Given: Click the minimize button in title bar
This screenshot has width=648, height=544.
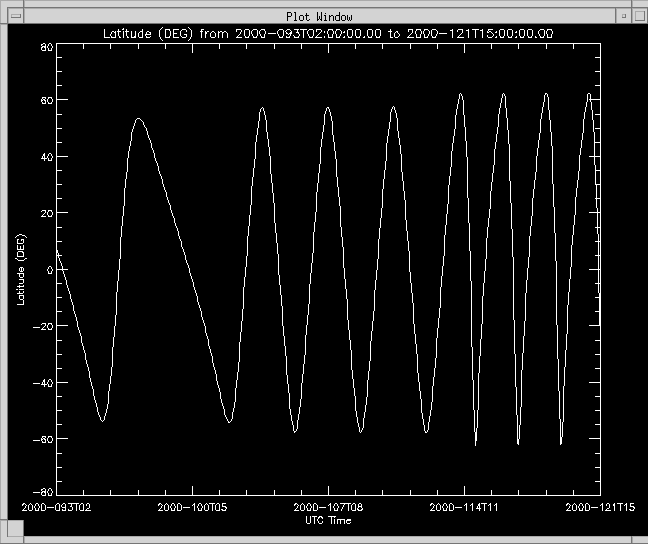Looking at the screenshot, I should pos(623,16).
